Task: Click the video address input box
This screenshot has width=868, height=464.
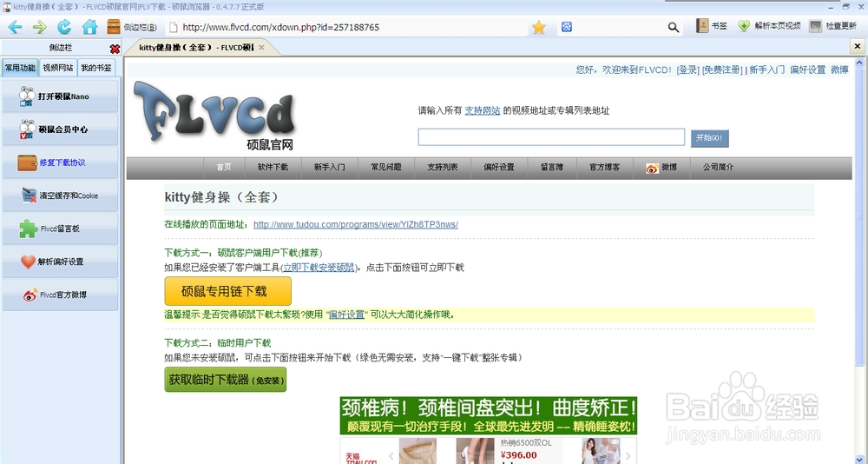Action: 551,137
